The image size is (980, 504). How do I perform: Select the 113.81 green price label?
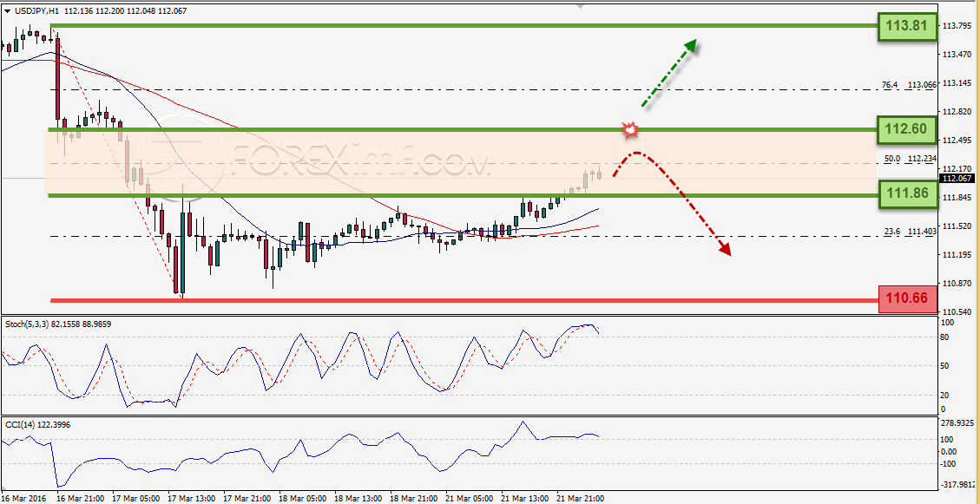(x=908, y=27)
